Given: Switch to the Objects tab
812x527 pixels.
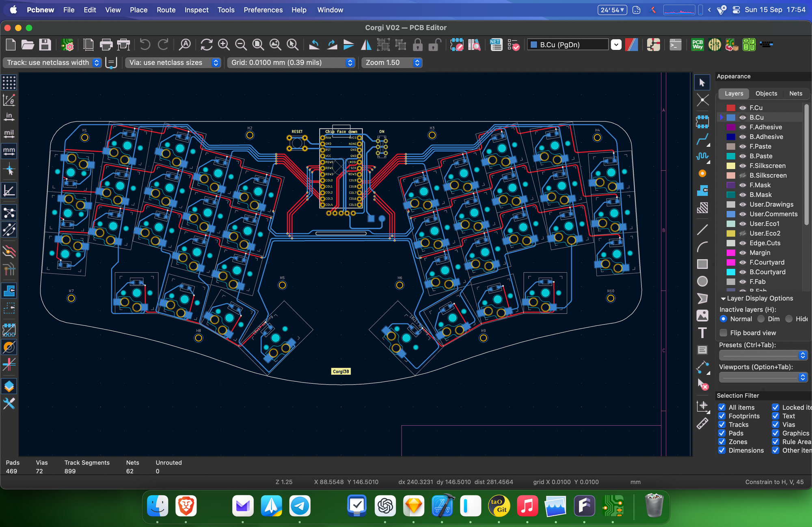Looking at the screenshot, I should coord(766,93).
